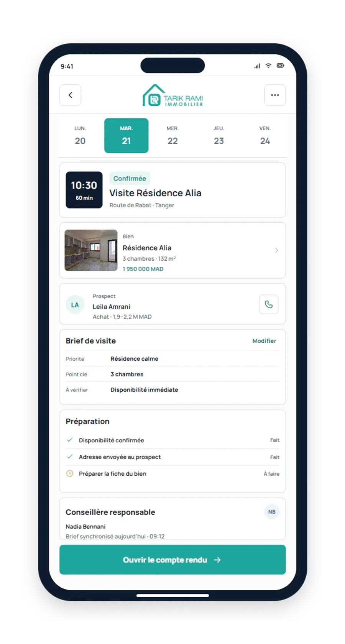
Task: Tap Achat · 1,9–2,2 M MAD budget line
Action: pos(122,317)
